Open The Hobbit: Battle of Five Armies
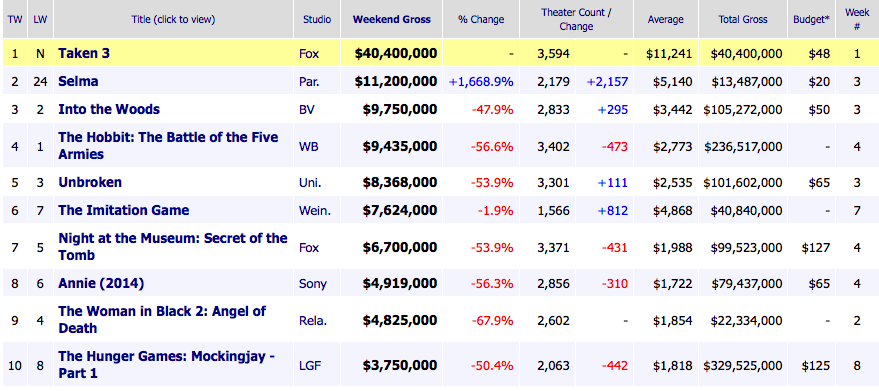Viewport: 879px width, 391px height. 168,146
